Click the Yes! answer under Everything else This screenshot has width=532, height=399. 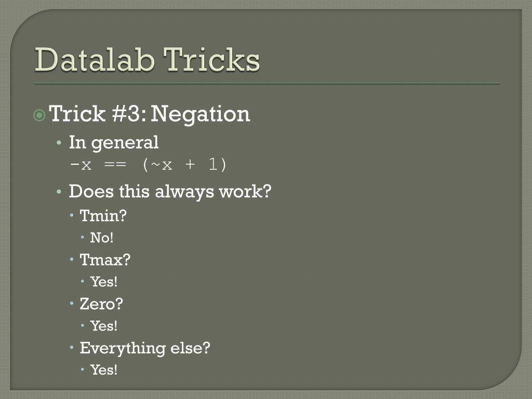(x=104, y=370)
